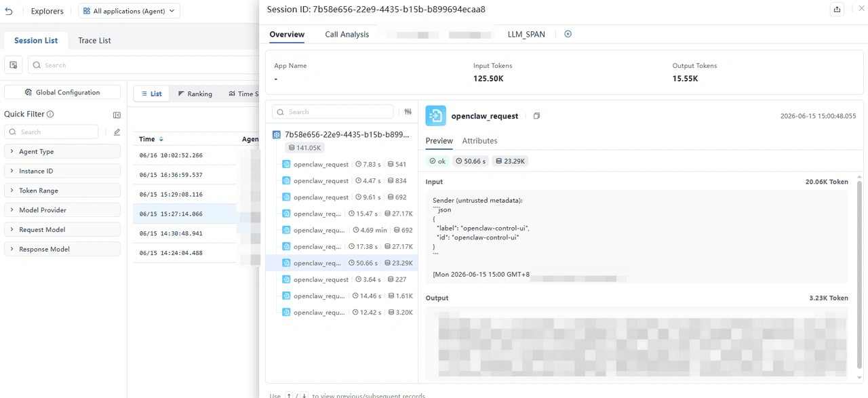Switch to the Preview tab

coord(439,141)
